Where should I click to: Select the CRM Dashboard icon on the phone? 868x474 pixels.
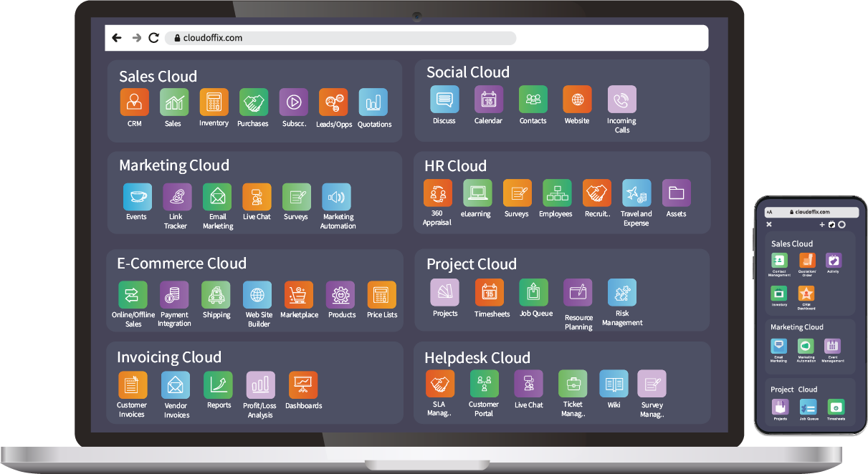(807, 294)
